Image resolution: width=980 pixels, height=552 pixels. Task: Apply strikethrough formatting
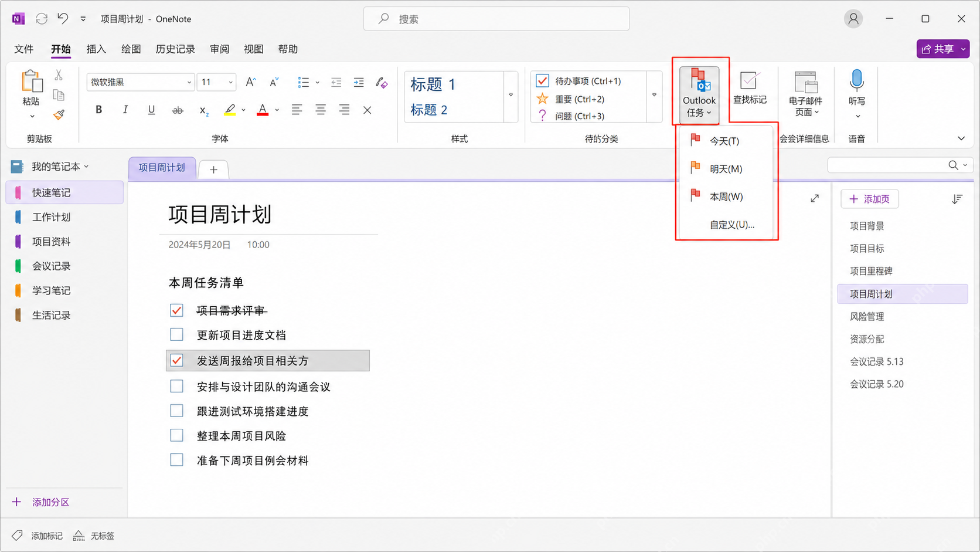178,110
